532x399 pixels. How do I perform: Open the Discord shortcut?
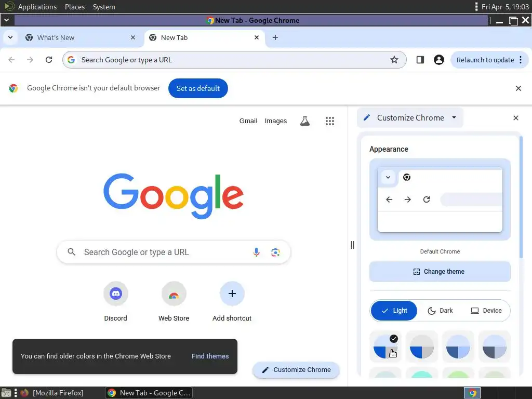(x=116, y=294)
